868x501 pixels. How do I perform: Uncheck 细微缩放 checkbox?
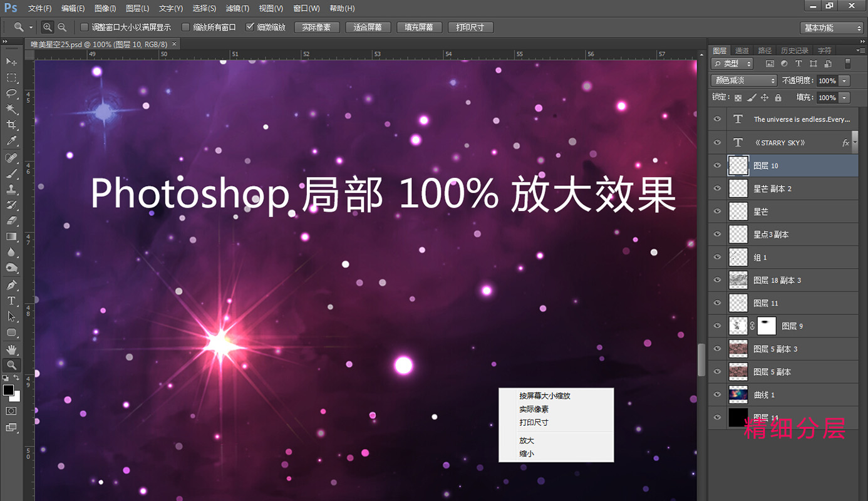(250, 27)
